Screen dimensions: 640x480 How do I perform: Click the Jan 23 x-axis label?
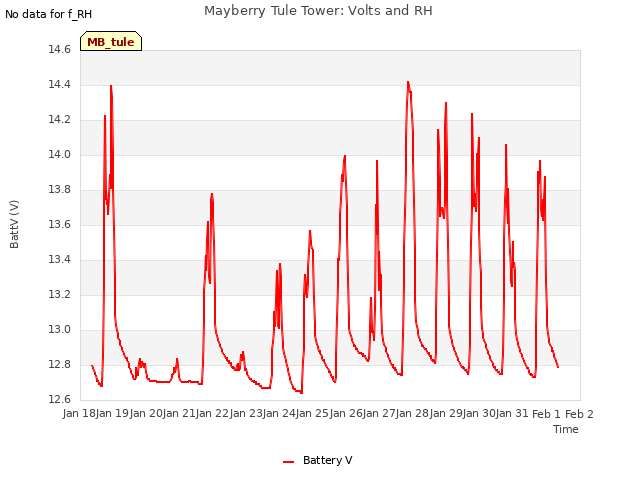point(246,414)
